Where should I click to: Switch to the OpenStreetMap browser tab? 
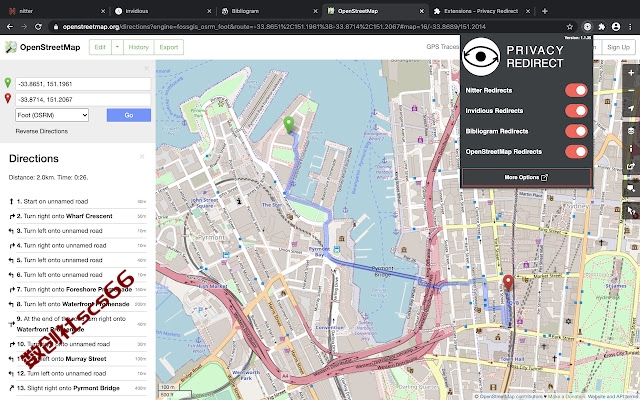(x=376, y=11)
